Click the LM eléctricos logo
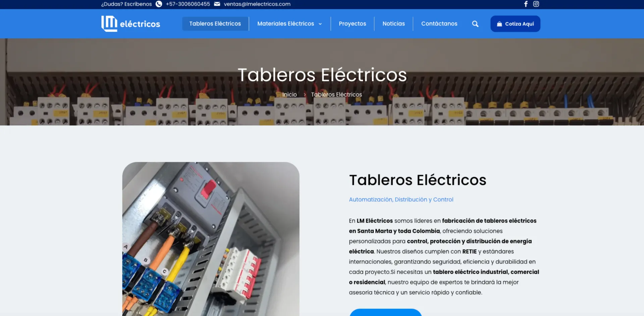This screenshot has width=644, height=316. pyautogui.click(x=131, y=24)
